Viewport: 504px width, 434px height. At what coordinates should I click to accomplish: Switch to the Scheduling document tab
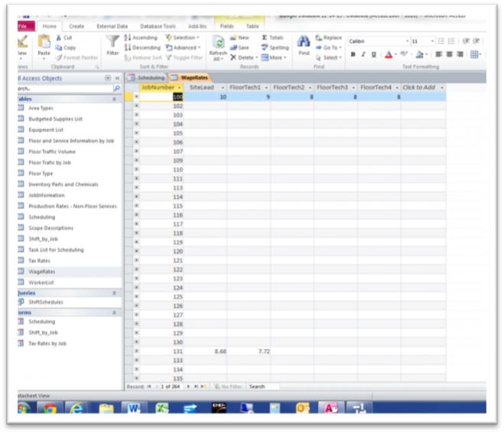[x=147, y=77]
